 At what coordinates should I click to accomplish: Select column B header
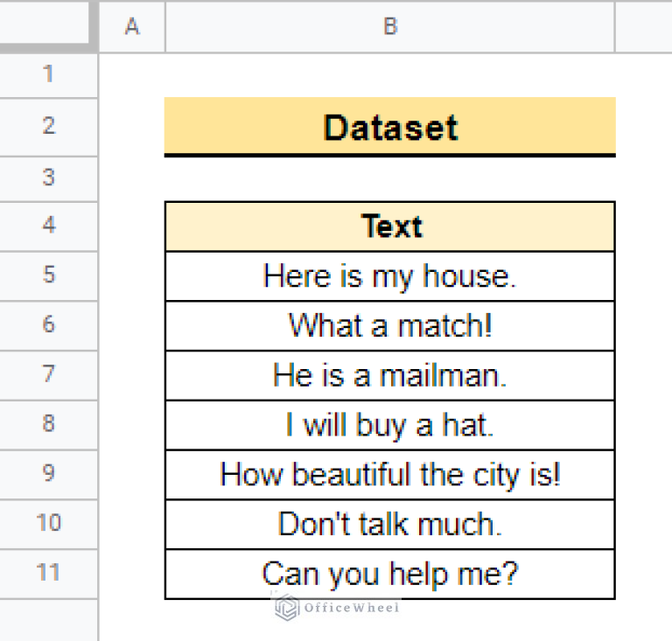click(390, 26)
